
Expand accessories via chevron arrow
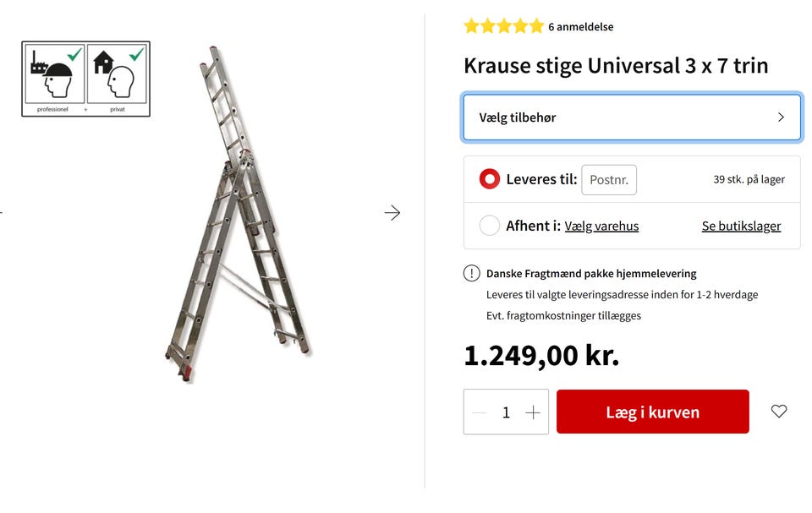[x=781, y=117]
